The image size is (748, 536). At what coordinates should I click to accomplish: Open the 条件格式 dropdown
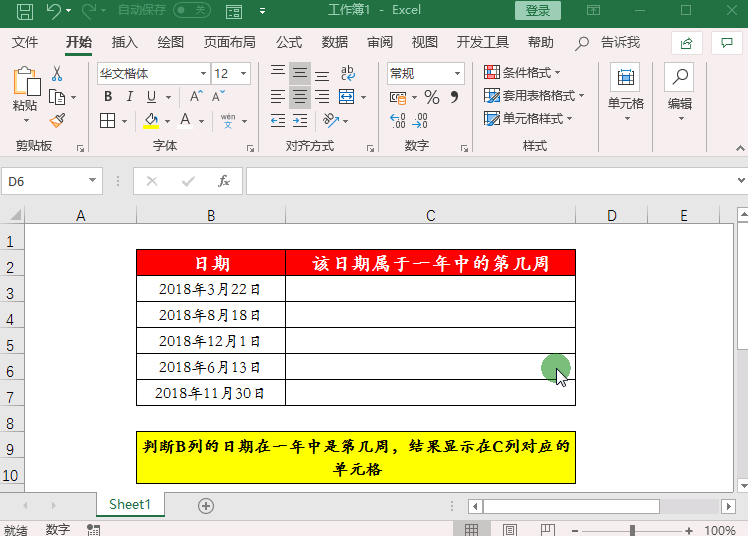click(x=522, y=72)
